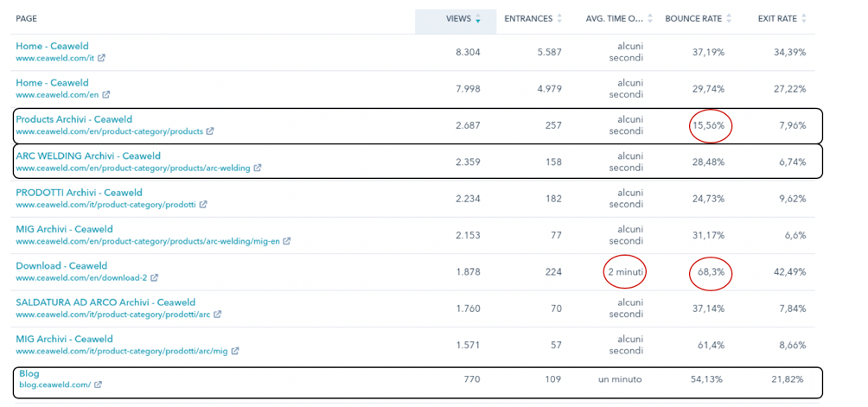Select bounce rate value 15,56%
The width and height of the screenshot is (868, 407).
[x=708, y=125]
